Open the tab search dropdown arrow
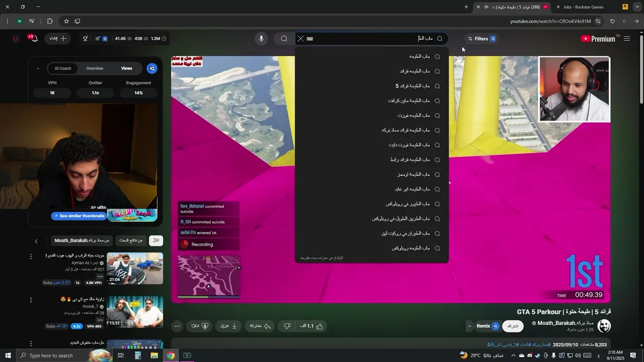This screenshot has width=644, height=362. (637, 7)
